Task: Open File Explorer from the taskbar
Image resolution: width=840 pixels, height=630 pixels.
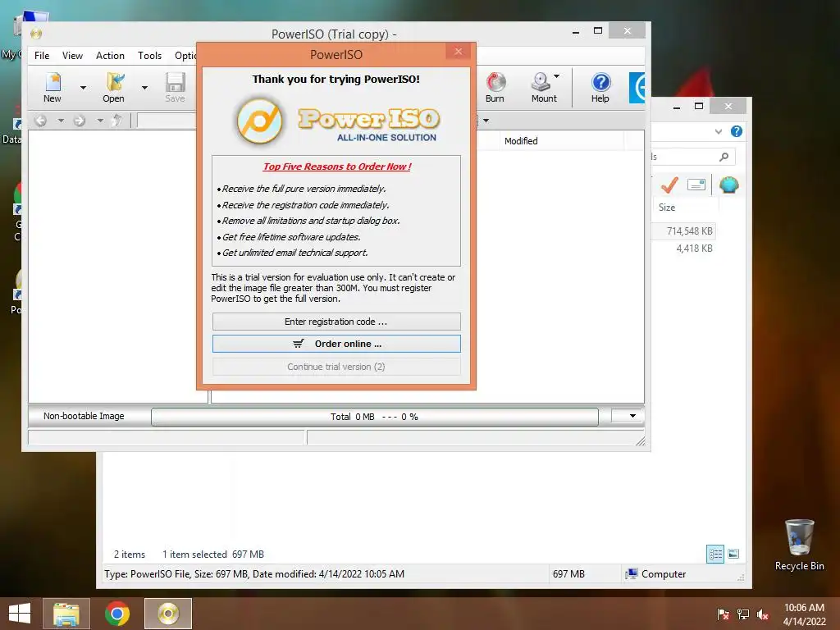Action: (x=66, y=614)
